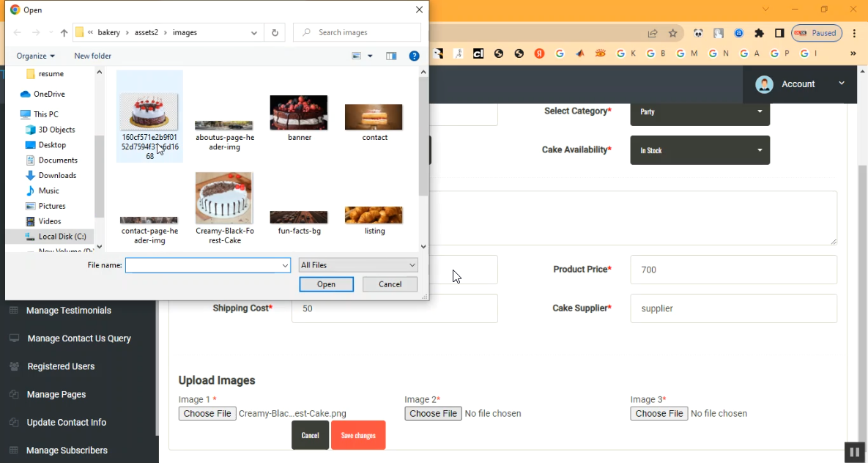Screen dimensions: 868x463
Task: Click the Help question mark icon
Action: [x=414, y=56]
